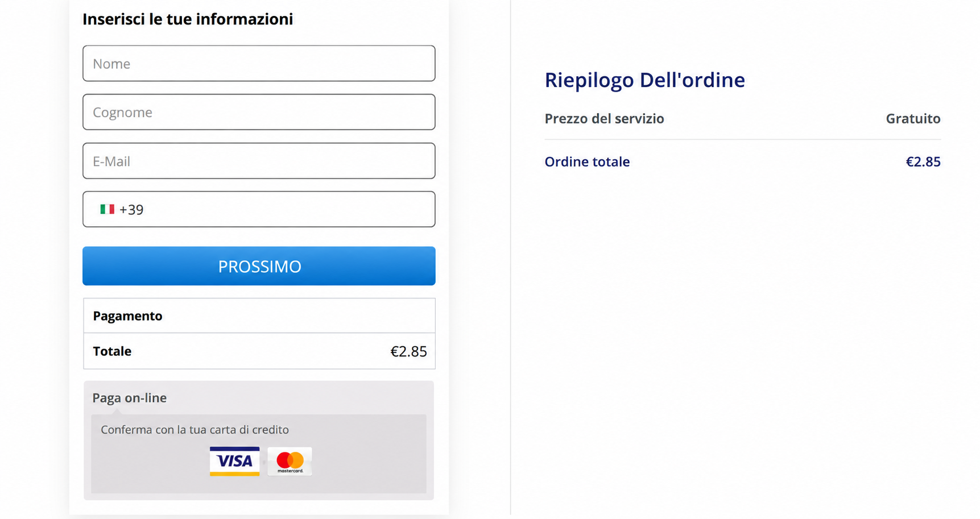This screenshot has width=980, height=519.
Task: Choose the VISA card icon
Action: coord(234,461)
